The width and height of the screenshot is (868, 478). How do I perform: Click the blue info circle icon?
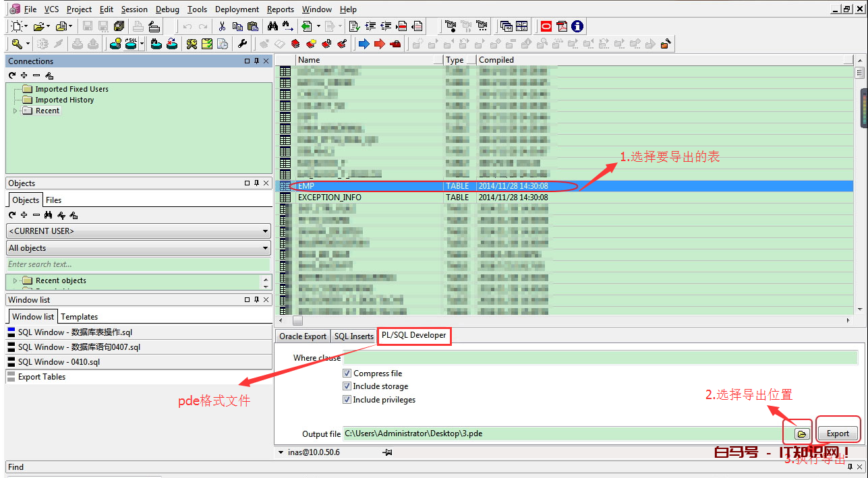(577, 26)
